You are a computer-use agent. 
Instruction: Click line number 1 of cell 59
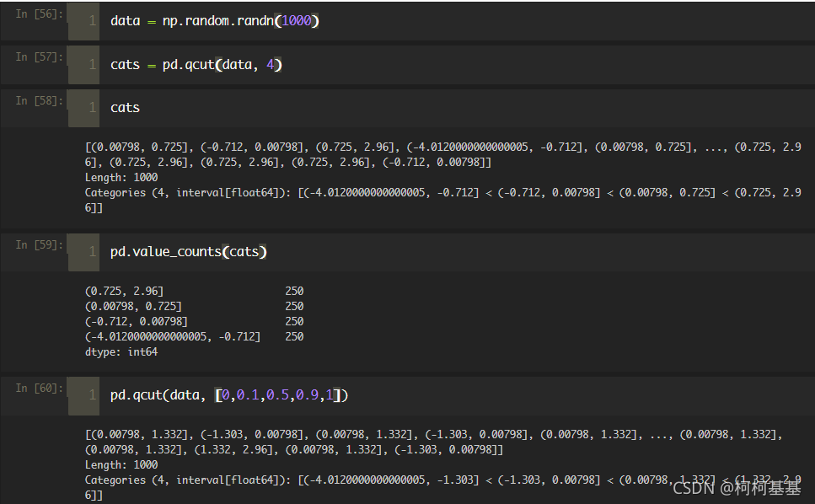(x=92, y=252)
